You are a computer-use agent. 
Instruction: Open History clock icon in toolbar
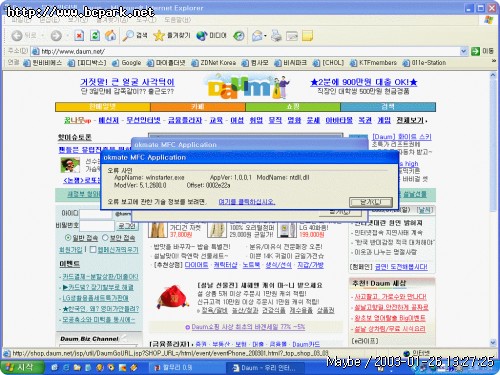(239, 36)
